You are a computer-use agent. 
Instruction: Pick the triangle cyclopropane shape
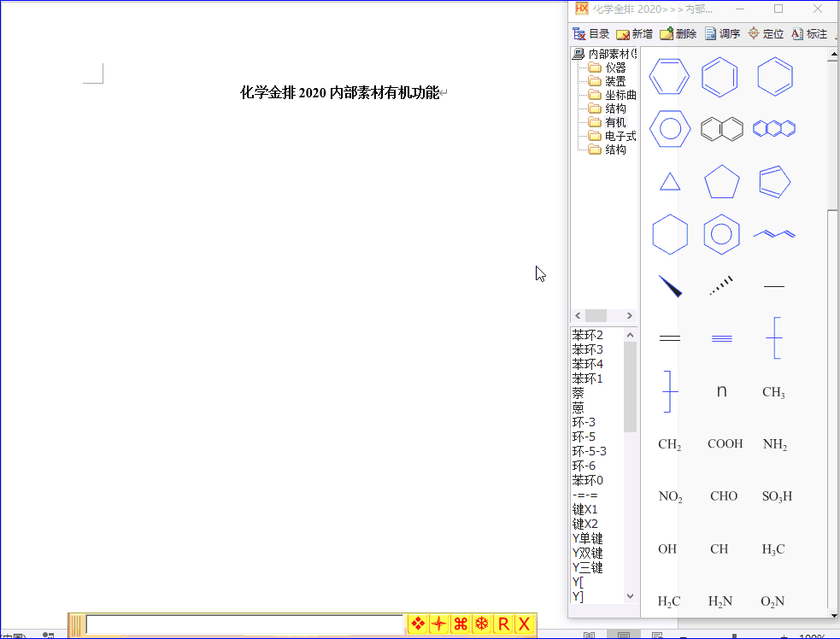670,182
